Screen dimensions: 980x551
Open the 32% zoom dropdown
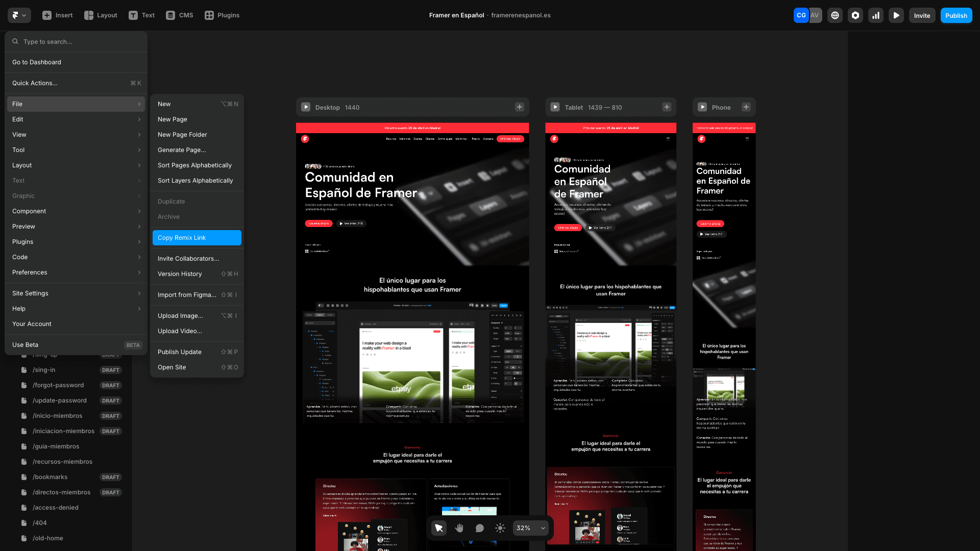[x=531, y=528]
